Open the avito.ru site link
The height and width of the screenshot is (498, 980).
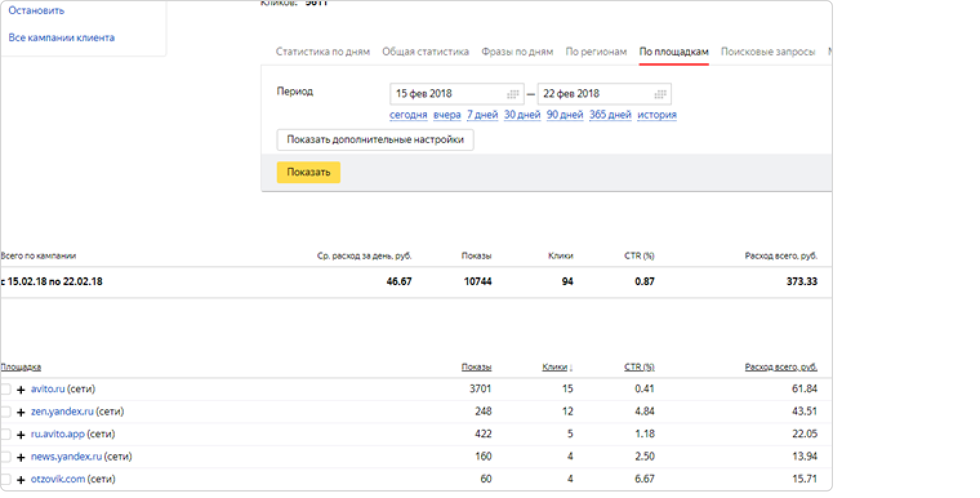(x=48, y=390)
